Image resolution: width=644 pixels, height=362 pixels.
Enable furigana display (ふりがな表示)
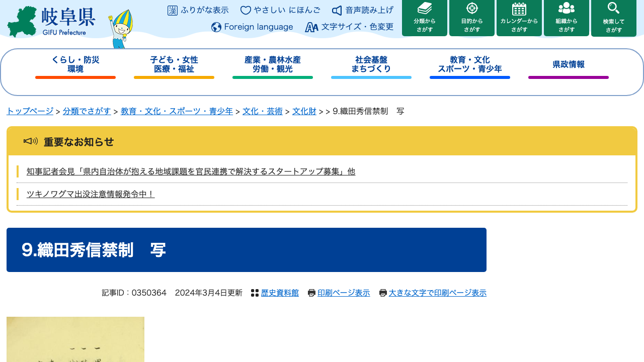(198, 10)
